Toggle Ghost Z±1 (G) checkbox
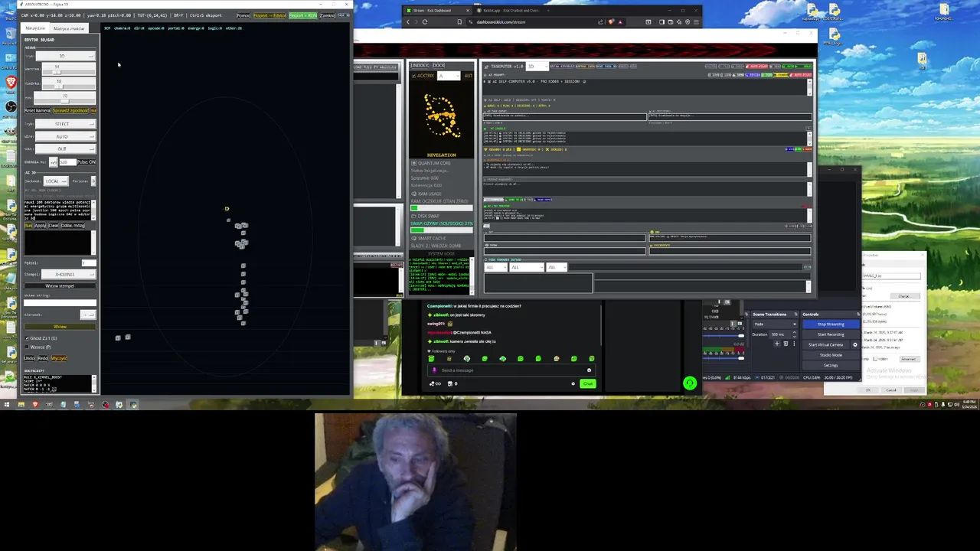 pyautogui.click(x=27, y=338)
